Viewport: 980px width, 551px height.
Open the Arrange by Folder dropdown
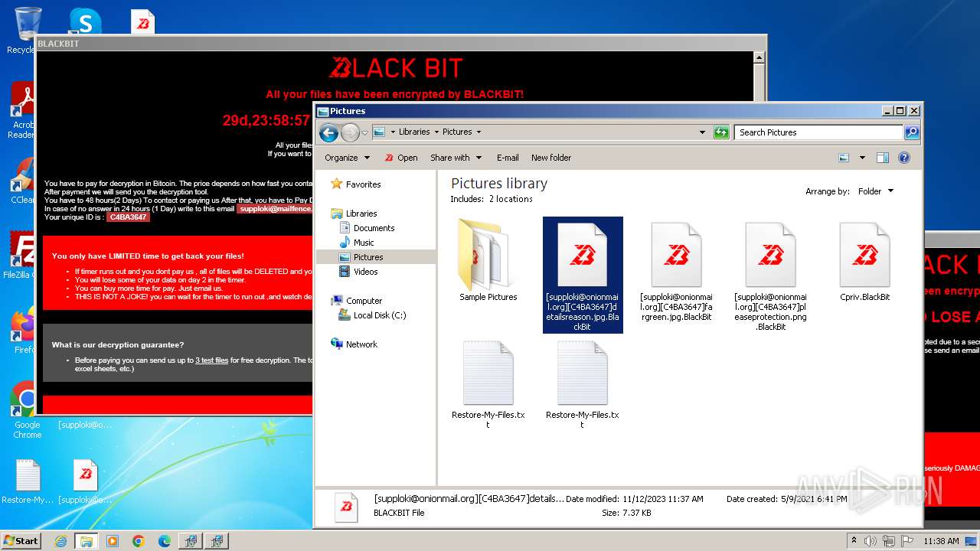point(875,191)
